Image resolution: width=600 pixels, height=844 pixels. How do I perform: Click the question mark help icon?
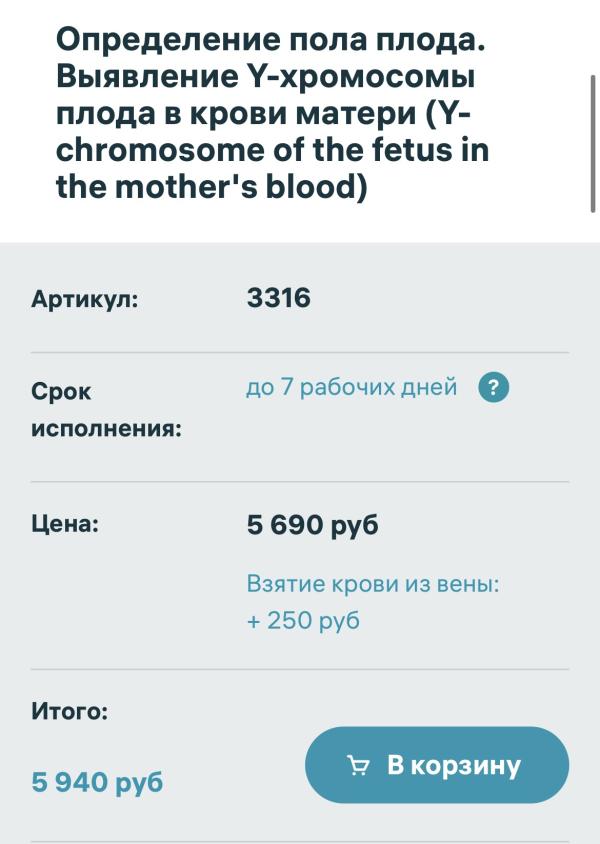493,388
